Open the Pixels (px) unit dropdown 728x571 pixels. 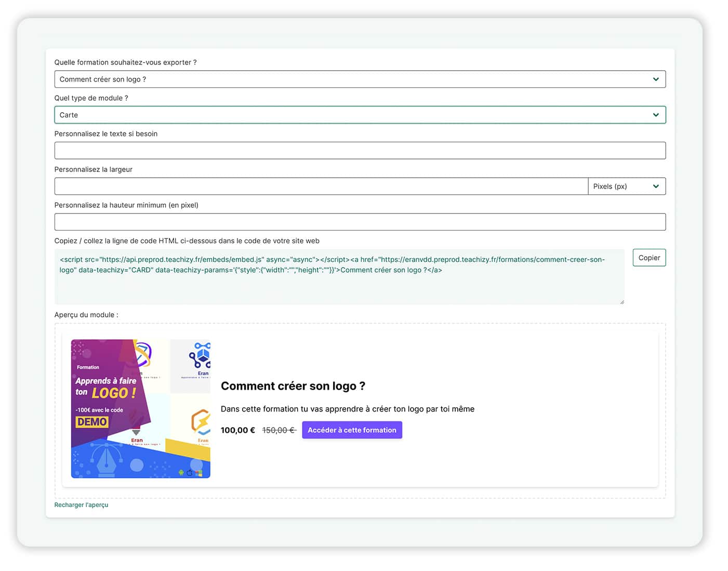pyautogui.click(x=627, y=187)
